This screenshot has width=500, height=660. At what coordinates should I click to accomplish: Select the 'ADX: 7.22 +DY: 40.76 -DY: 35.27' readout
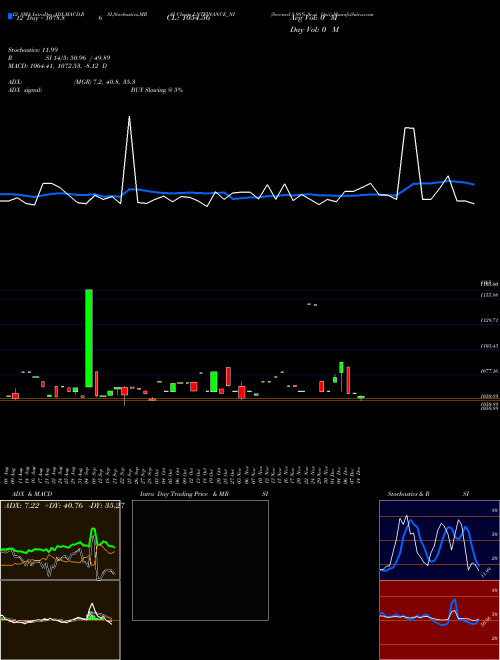click(64, 506)
